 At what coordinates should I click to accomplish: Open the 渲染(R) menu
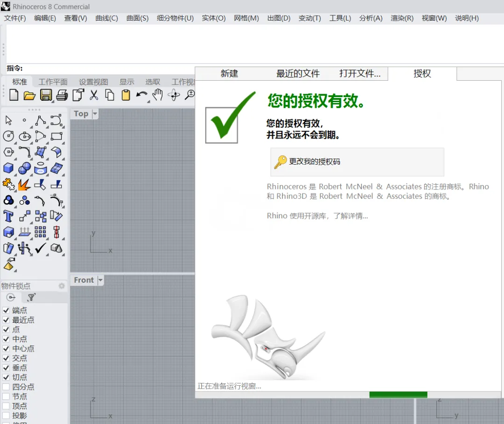click(402, 18)
